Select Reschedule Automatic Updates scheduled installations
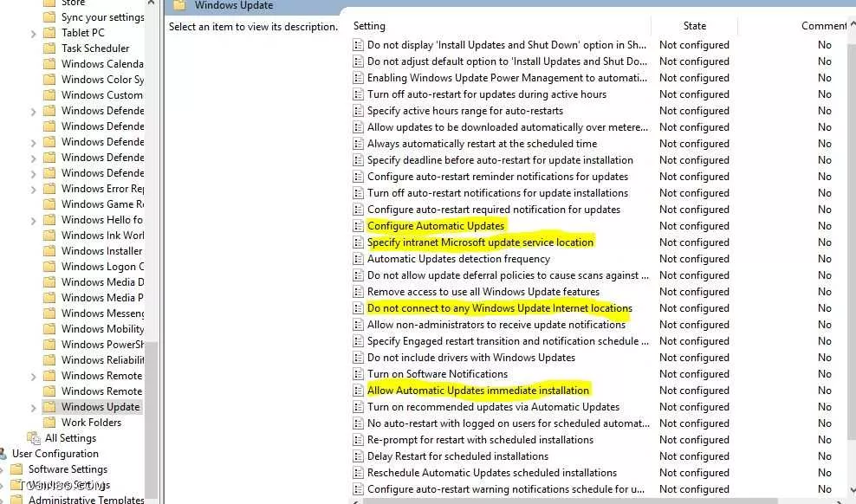 (492, 472)
